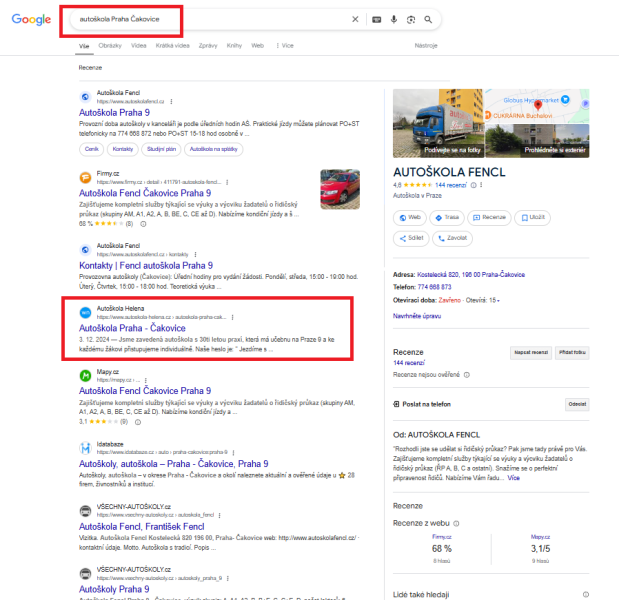The width and height of the screenshot is (619, 600).
Task: Open Autoškola na splátky chip
Action: (214, 149)
